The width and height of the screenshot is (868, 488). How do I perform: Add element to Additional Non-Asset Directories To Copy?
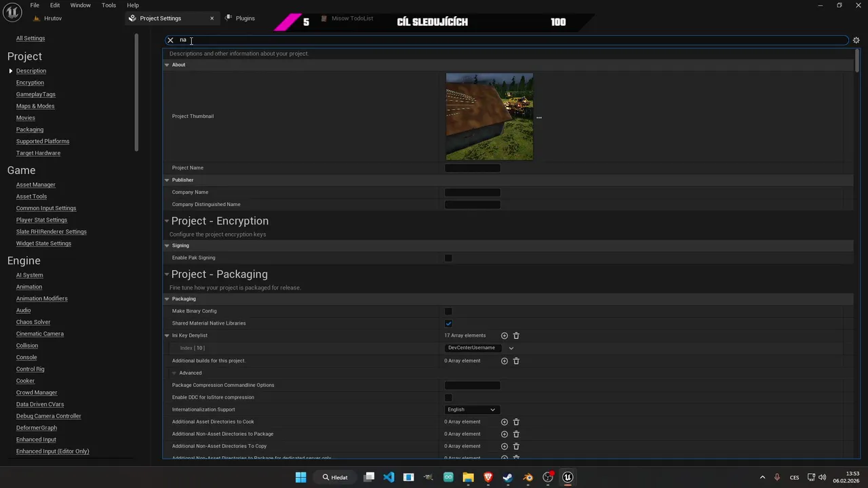click(504, 446)
